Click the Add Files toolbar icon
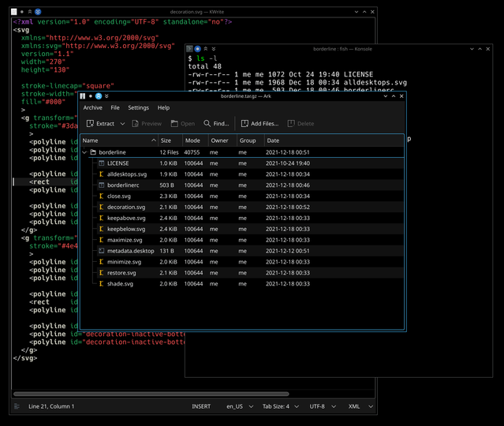 (245, 123)
